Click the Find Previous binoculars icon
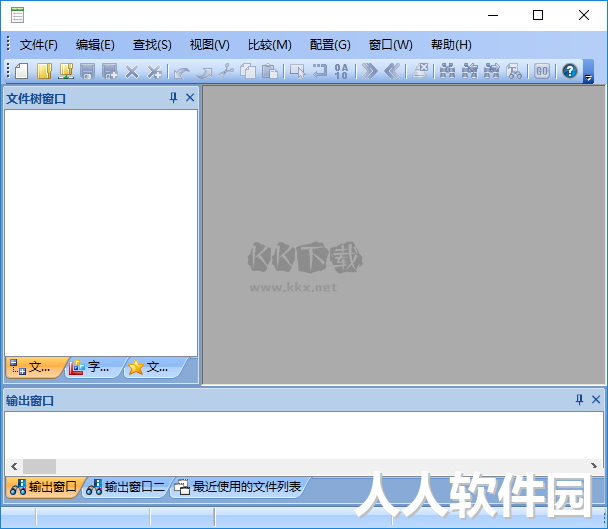Image resolution: width=608 pixels, height=529 pixels. (x=470, y=71)
